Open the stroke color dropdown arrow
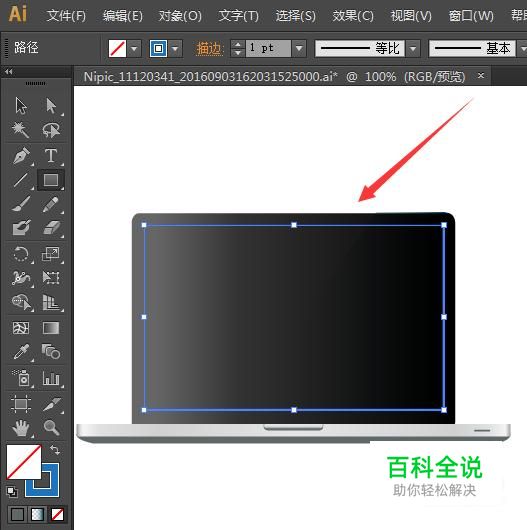This screenshot has width=527, height=530. [175, 48]
